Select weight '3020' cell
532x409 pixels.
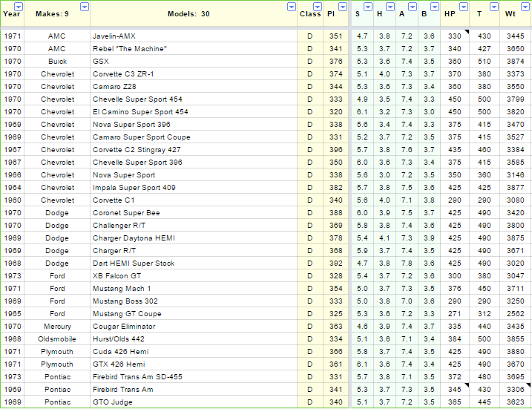[x=516, y=263]
